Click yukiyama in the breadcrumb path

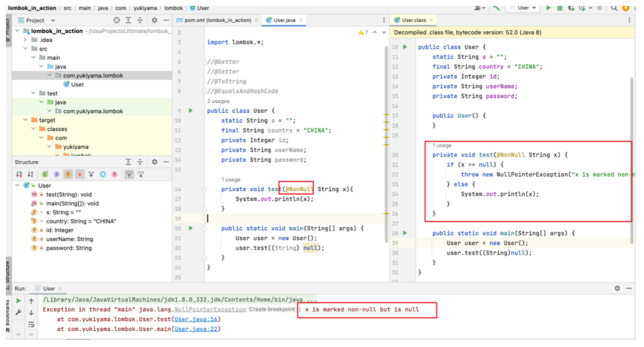(145, 8)
